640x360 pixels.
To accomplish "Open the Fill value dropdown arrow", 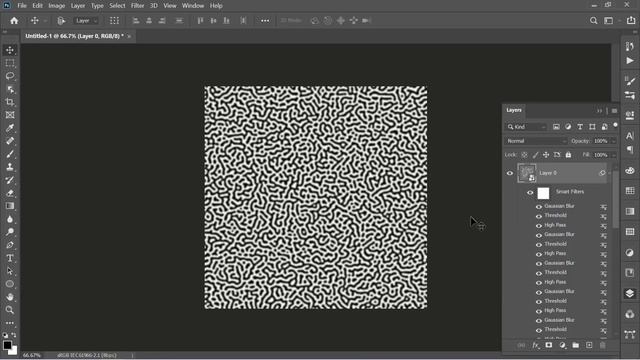I will point(613,155).
